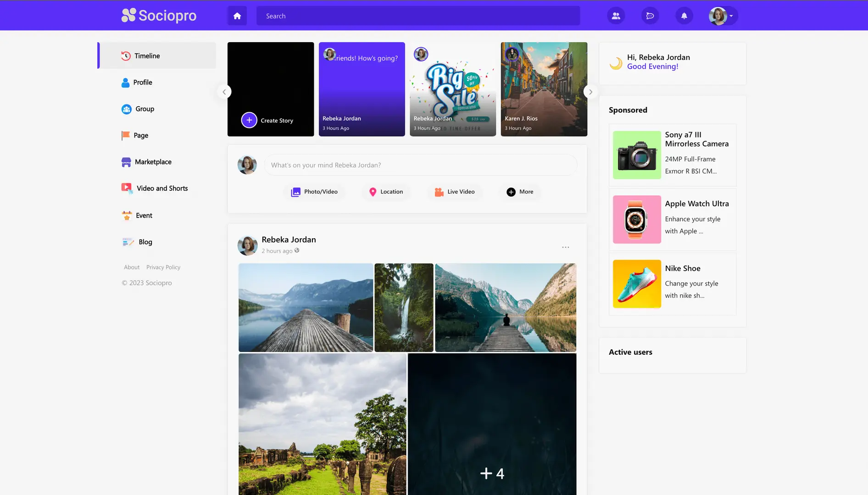Expand the More post options button
This screenshot has height=495, width=868.
(x=520, y=192)
